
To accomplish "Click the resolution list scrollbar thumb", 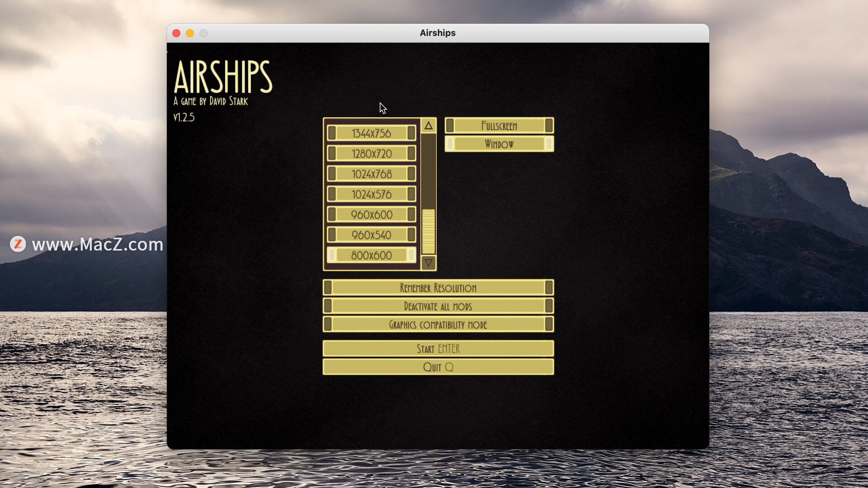I will click(x=428, y=231).
